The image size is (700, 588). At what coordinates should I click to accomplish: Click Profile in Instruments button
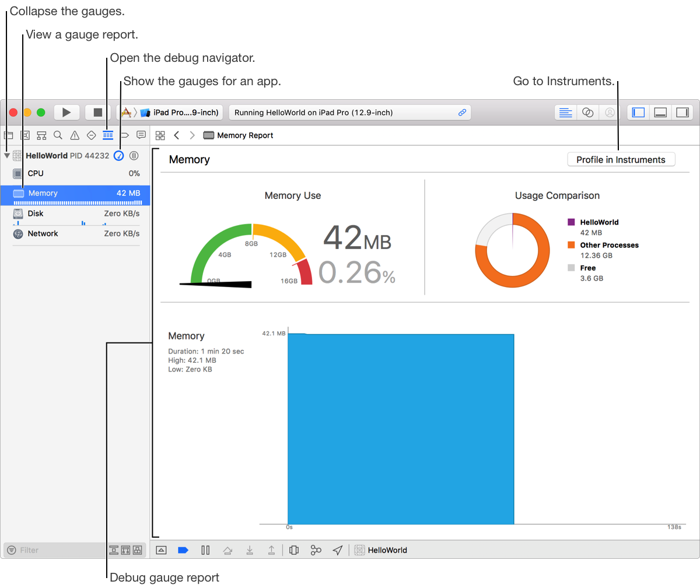[621, 160]
